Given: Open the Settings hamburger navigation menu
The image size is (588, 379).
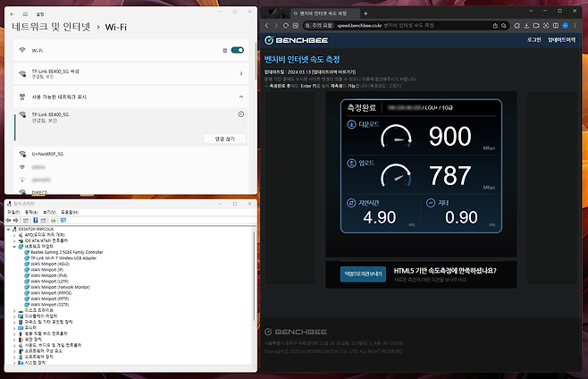Looking at the screenshot, I should (x=25, y=14).
